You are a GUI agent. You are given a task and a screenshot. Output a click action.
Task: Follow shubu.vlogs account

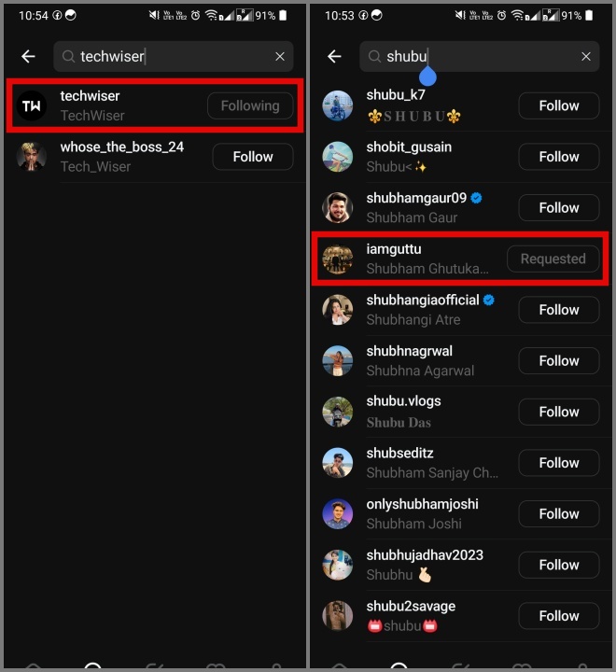(x=559, y=412)
